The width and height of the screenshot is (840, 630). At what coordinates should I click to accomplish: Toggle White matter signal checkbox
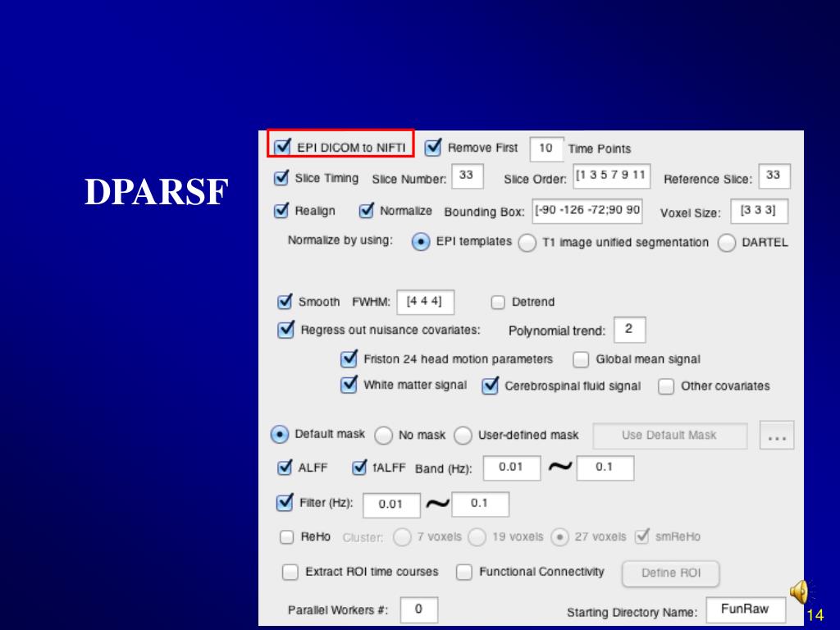pyautogui.click(x=349, y=384)
